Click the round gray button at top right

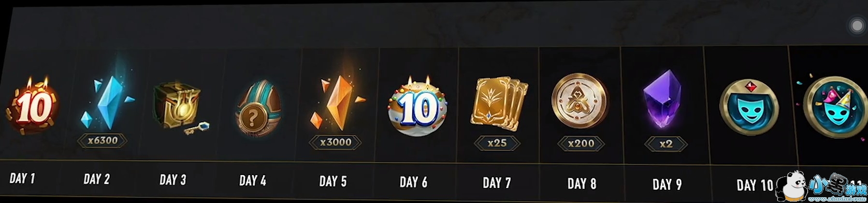857,26
